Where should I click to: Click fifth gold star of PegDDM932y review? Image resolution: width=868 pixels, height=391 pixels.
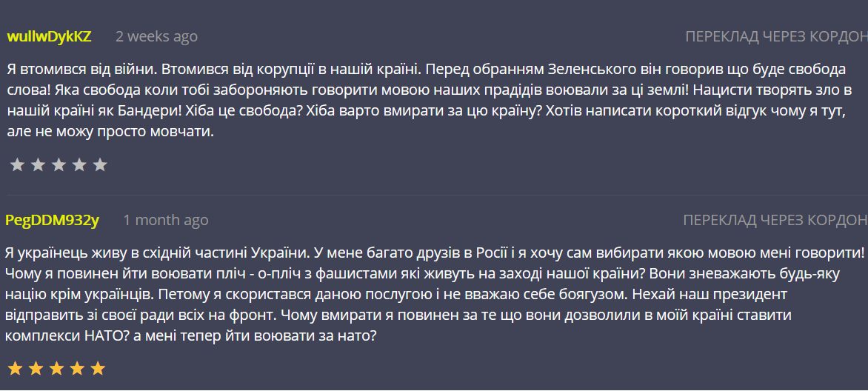click(98, 369)
